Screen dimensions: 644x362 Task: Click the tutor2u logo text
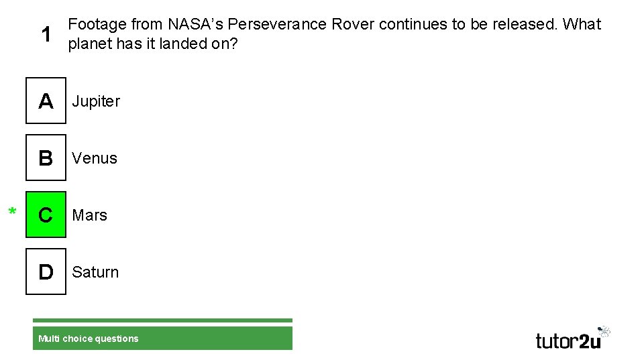coord(568,341)
